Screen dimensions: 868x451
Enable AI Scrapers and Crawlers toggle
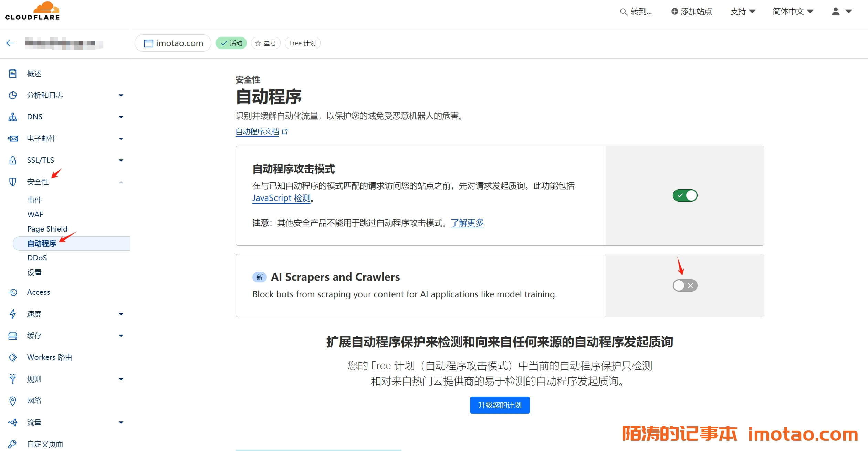[x=685, y=286]
